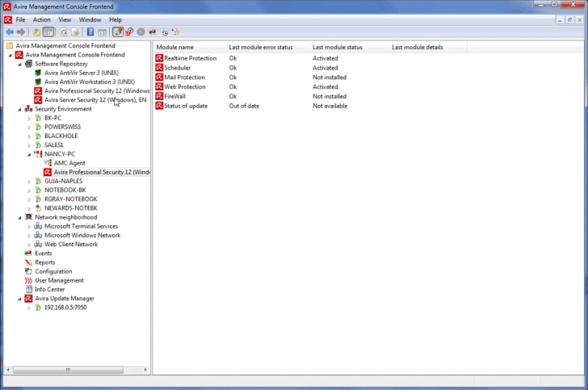
Task: Click the Show/Hide action pane icon
Action: pyautogui.click(x=102, y=32)
